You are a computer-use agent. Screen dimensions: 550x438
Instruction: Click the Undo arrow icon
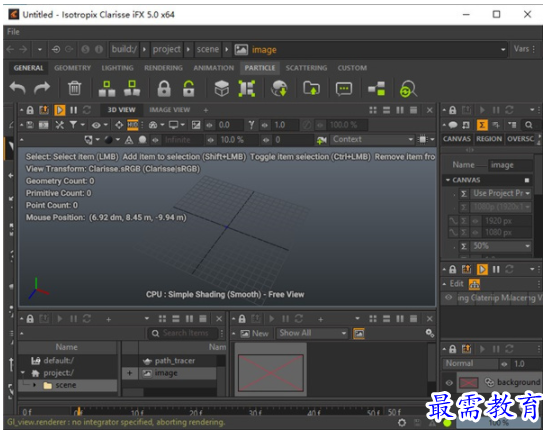[18, 88]
